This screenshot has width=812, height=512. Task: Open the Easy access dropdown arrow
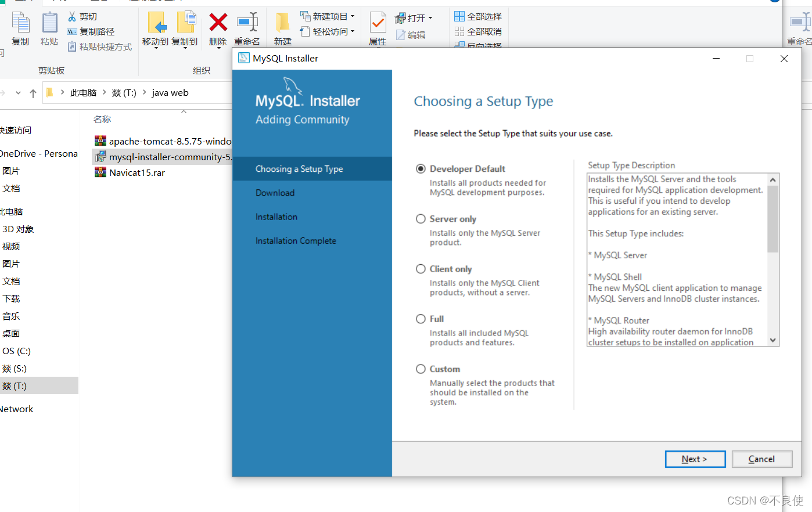coord(353,31)
